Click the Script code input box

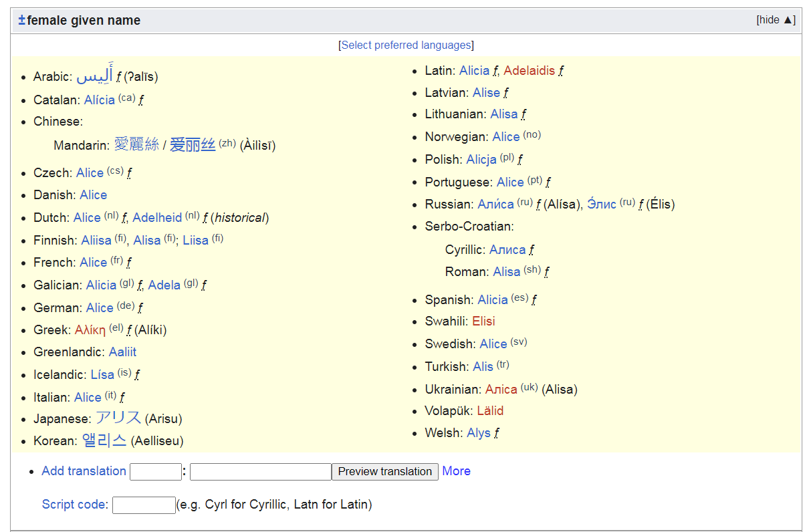coord(143,505)
